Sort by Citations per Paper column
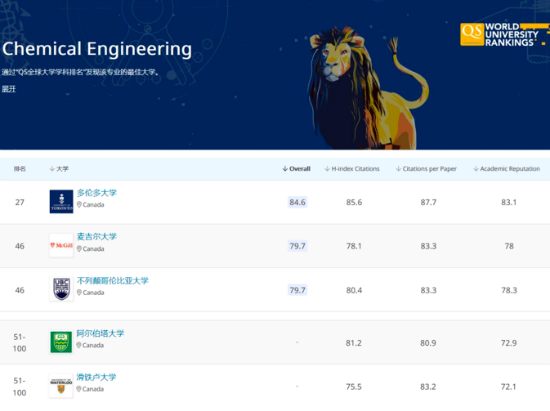The image size is (550, 411). pos(426,169)
